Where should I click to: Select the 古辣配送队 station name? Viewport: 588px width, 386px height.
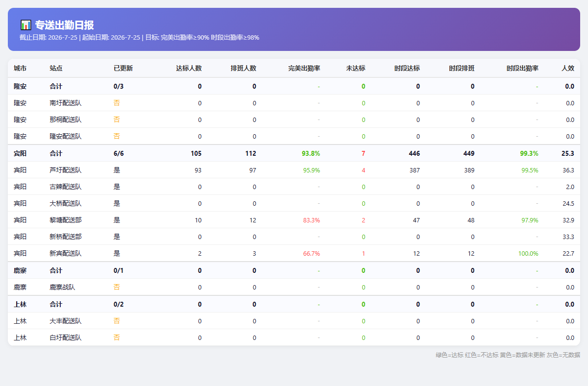pyautogui.click(x=66, y=187)
